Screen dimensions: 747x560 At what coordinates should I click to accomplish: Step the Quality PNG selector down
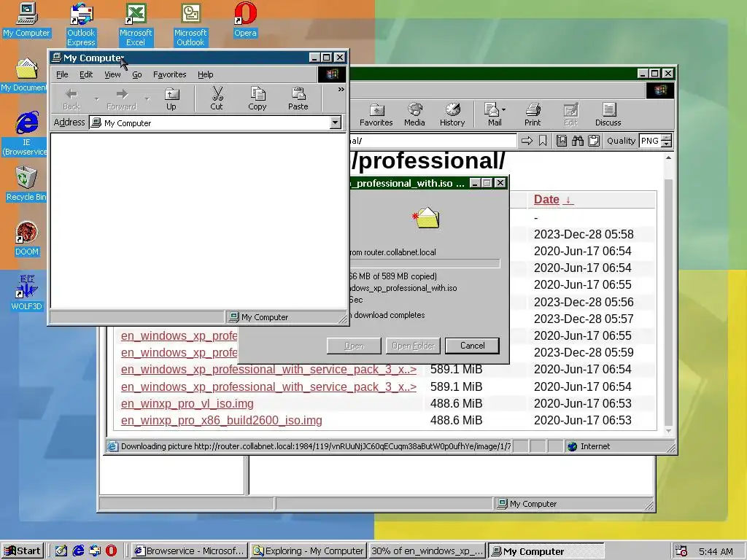(x=667, y=144)
